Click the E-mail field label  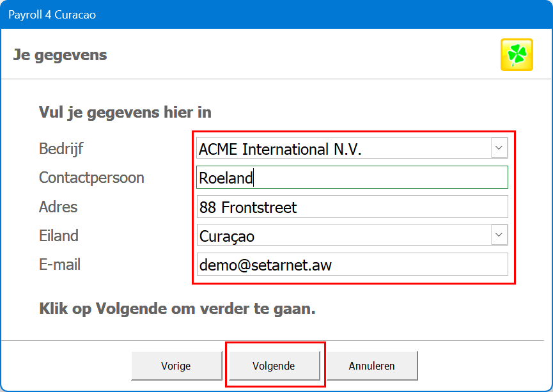tap(59, 264)
